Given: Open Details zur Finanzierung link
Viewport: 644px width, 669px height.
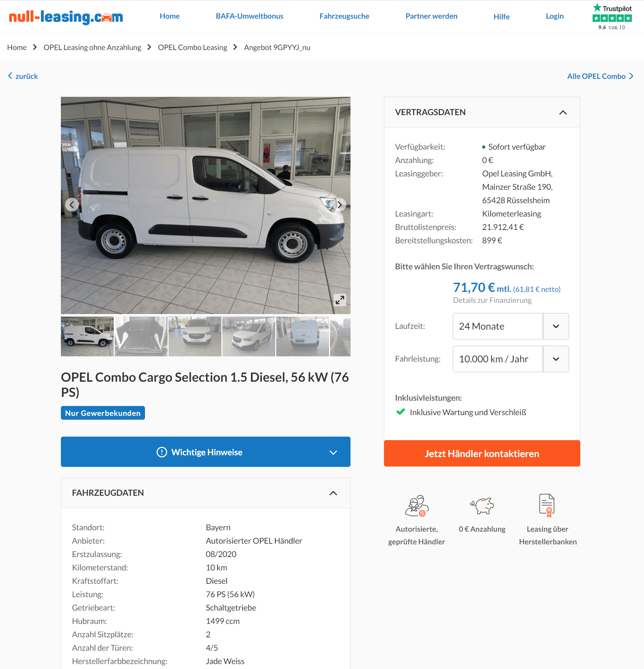Looking at the screenshot, I should tap(492, 300).
